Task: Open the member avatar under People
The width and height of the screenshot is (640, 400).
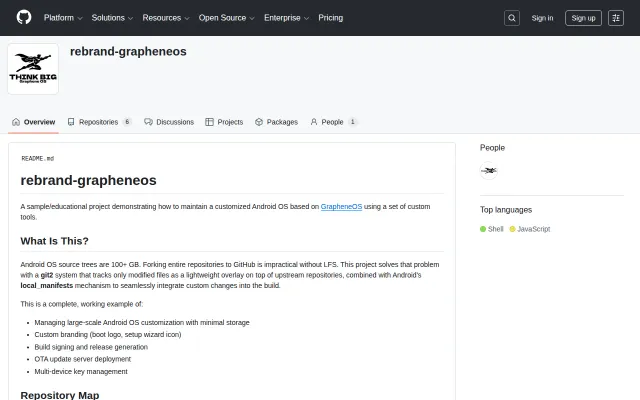Action: tap(489, 171)
